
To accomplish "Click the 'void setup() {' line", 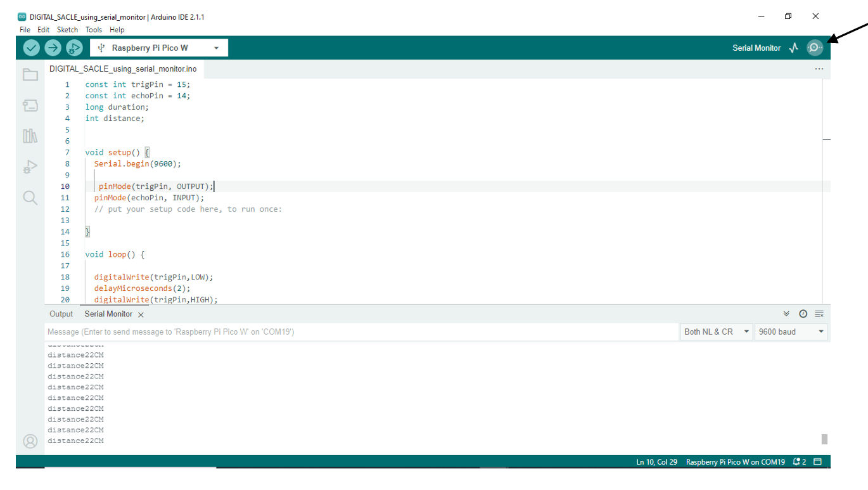I will (117, 152).
